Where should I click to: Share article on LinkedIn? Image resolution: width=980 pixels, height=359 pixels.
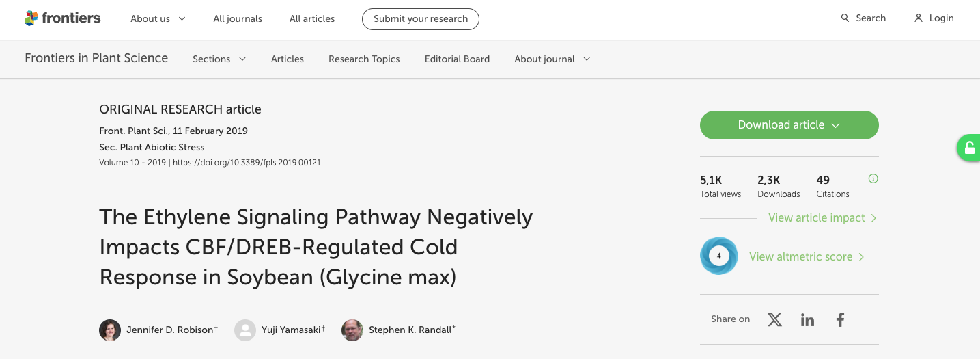[x=807, y=319]
